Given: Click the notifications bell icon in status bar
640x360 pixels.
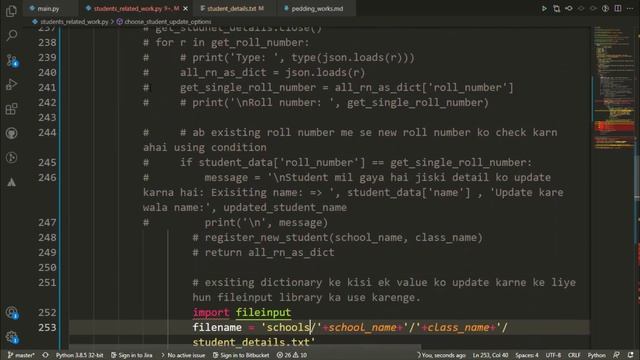Looking at the screenshot, I should point(631,355).
